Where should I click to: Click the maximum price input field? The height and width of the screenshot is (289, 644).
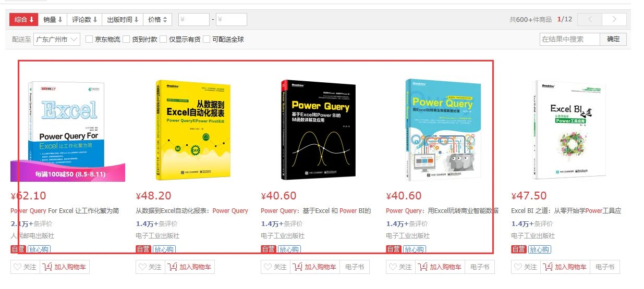[x=231, y=20]
